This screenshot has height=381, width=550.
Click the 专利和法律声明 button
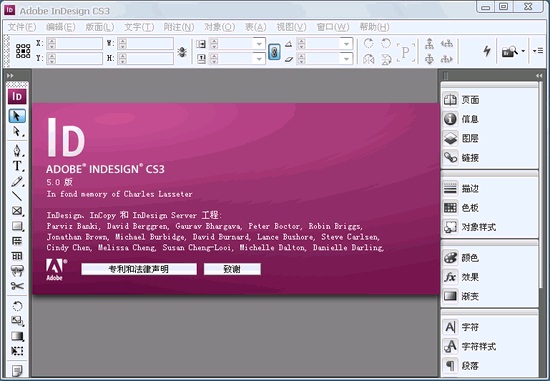tap(139, 269)
